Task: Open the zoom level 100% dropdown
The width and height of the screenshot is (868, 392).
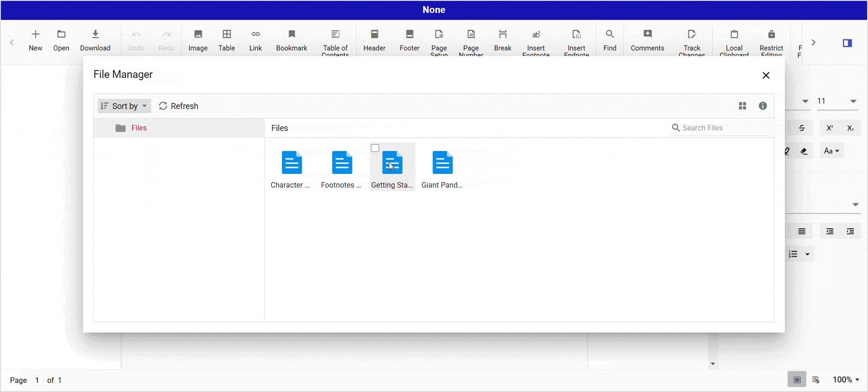Action: [x=846, y=380]
